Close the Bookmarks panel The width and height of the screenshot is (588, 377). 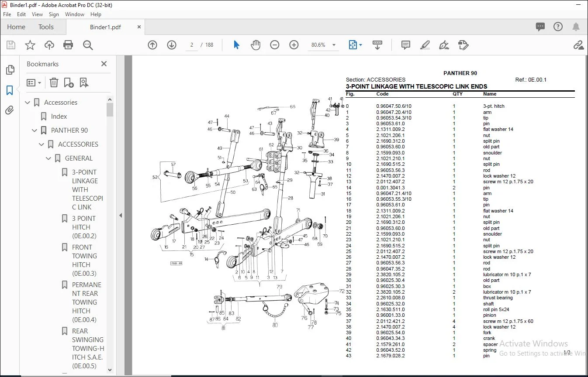coord(104,64)
